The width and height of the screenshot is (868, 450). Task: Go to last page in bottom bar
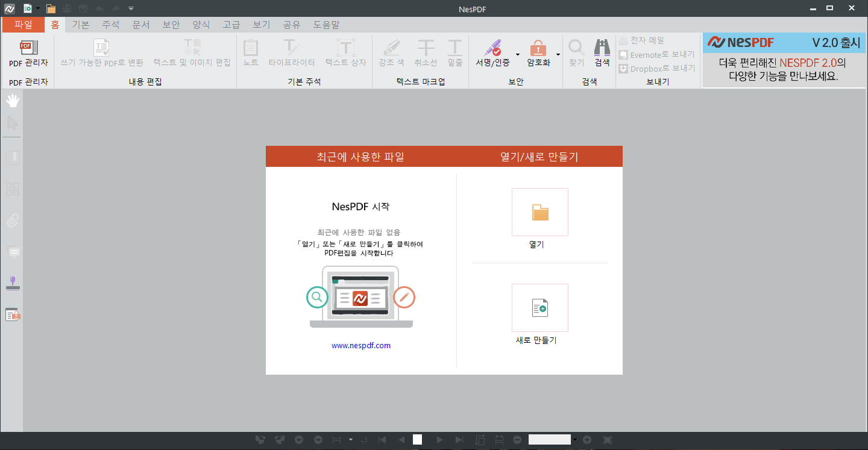(459, 440)
